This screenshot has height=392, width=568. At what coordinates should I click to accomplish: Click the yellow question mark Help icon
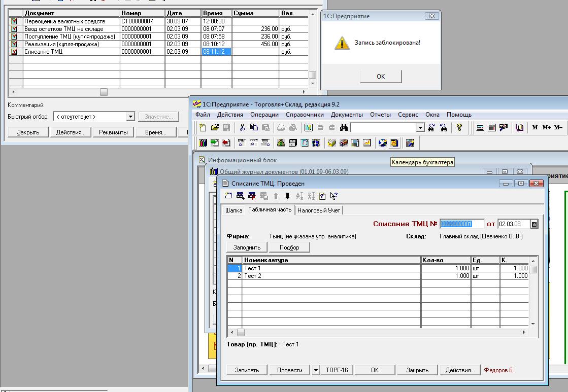click(459, 127)
